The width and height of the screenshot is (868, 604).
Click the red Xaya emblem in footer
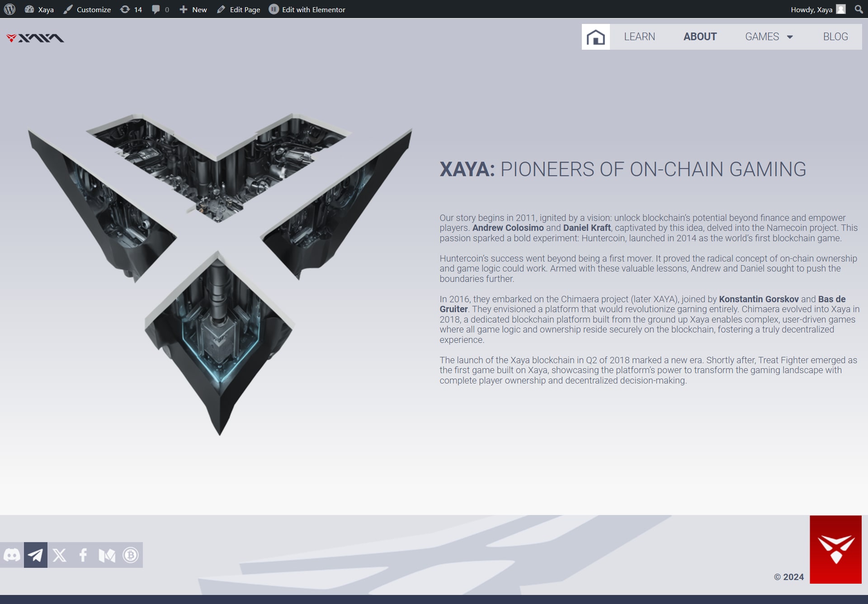click(835, 549)
